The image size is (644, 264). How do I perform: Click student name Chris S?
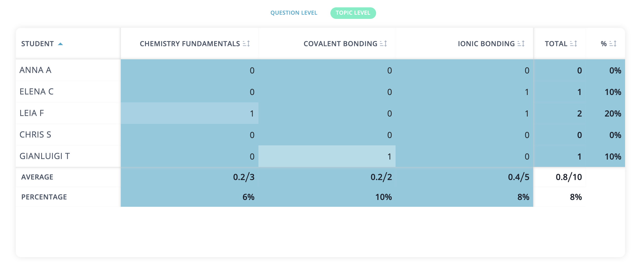35,135
